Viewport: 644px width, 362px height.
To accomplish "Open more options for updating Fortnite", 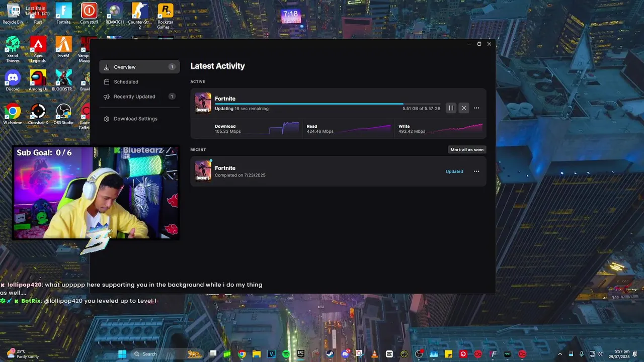I will tap(476, 108).
